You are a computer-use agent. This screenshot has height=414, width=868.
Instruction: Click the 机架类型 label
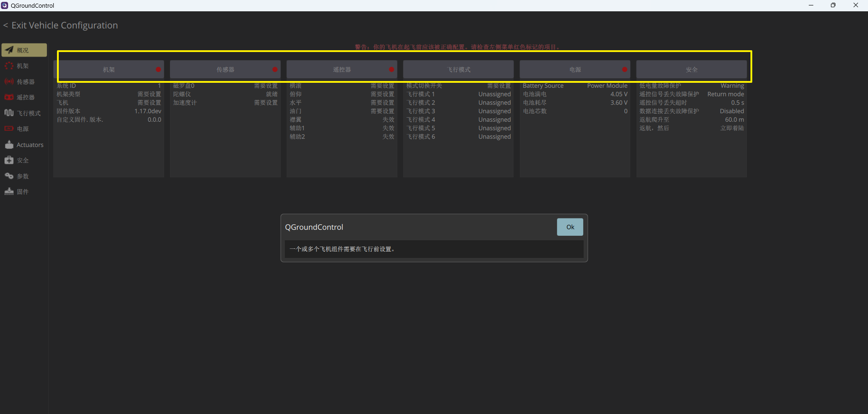coord(68,95)
